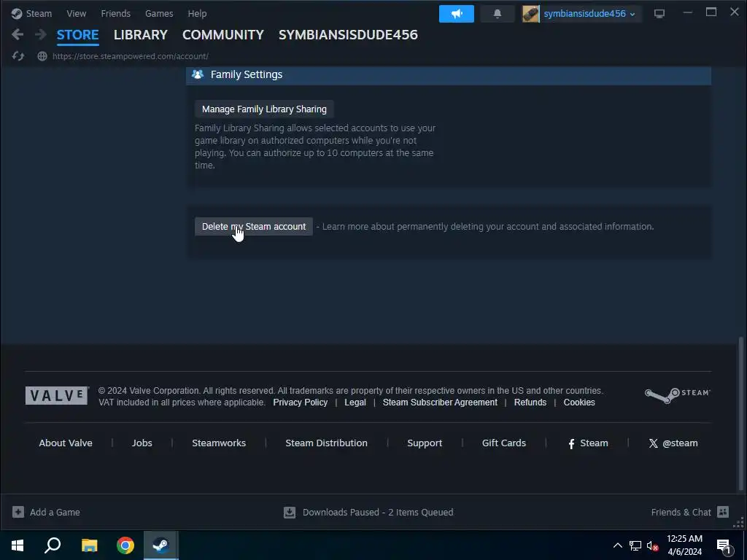The image size is (747, 560).
Task: Click the muted volume tray icon
Action: tap(652, 545)
